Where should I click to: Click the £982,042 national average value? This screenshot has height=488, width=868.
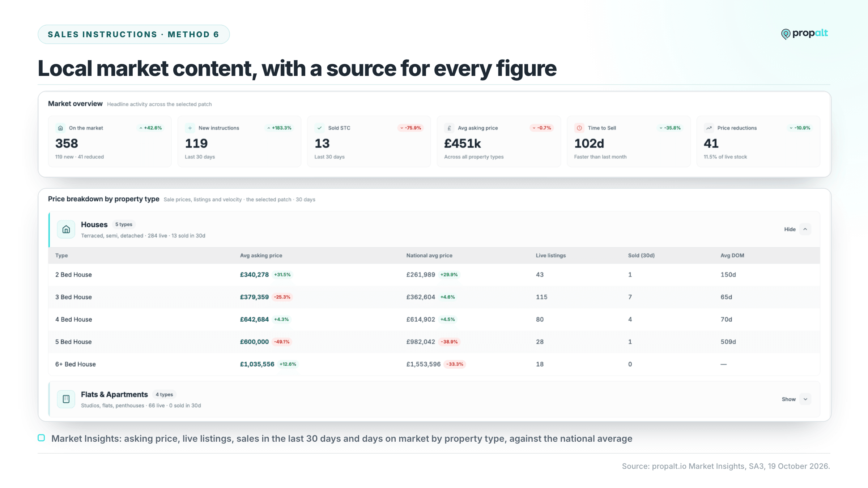tap(421, 342)
